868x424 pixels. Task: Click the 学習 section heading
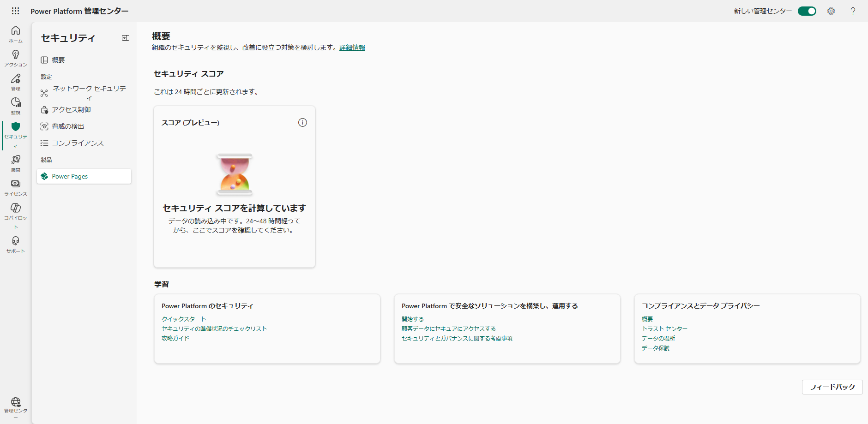[x=162, y=284]
